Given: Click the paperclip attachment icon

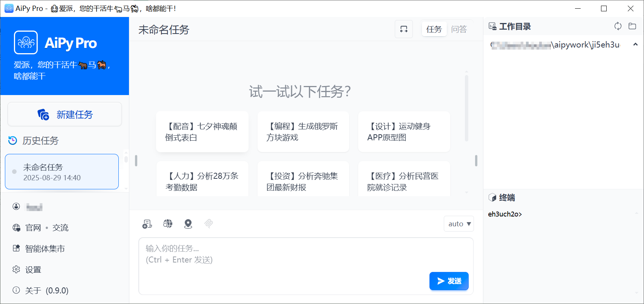Looking at the screenshot, I should [209, 224].
